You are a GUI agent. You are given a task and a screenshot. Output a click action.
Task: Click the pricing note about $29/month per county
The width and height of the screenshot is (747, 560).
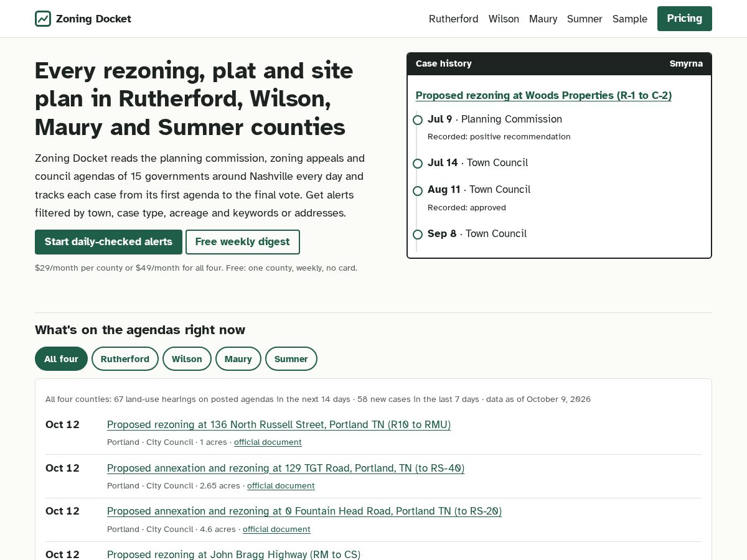click(x=196, y=268)
